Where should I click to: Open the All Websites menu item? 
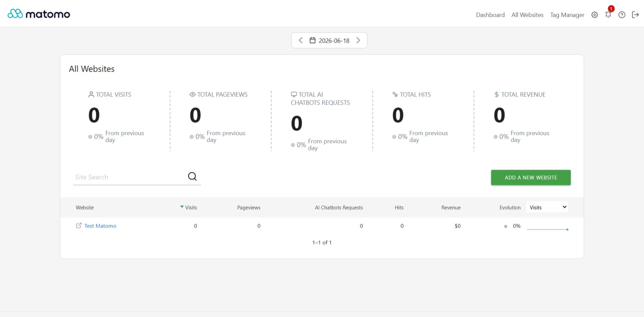[x=527, y=15]
